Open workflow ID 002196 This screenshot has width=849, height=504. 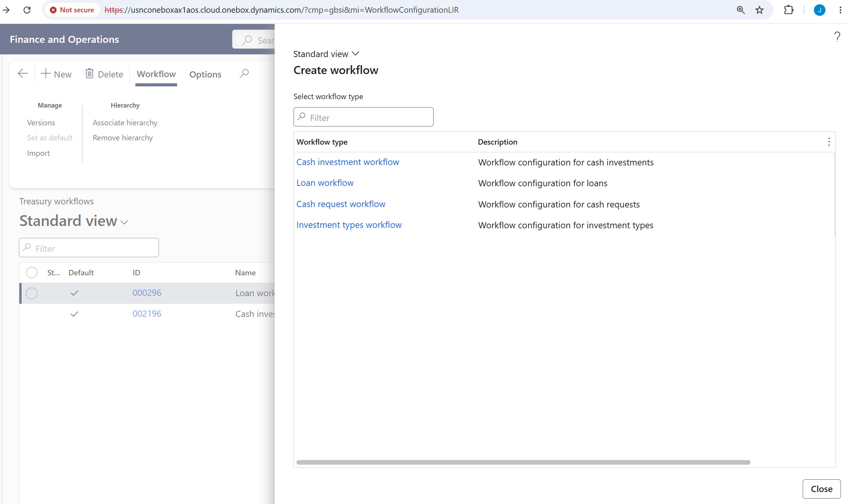point(147,314)
